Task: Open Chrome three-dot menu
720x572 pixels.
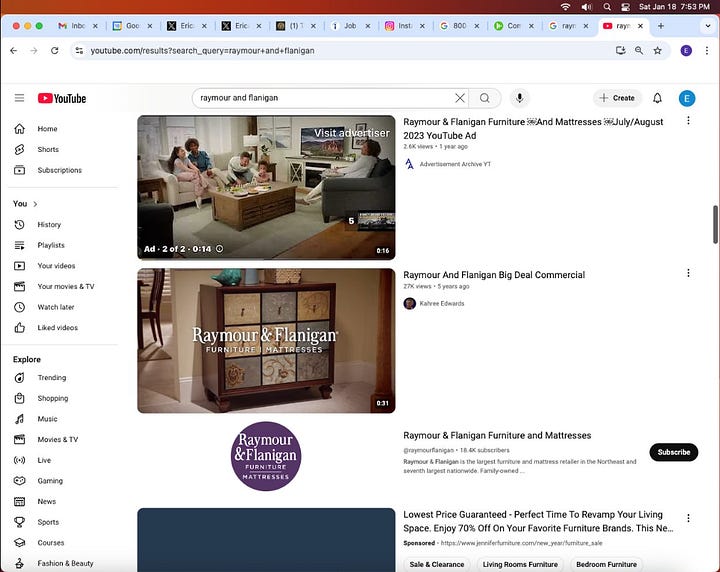Action: point(707,50)
